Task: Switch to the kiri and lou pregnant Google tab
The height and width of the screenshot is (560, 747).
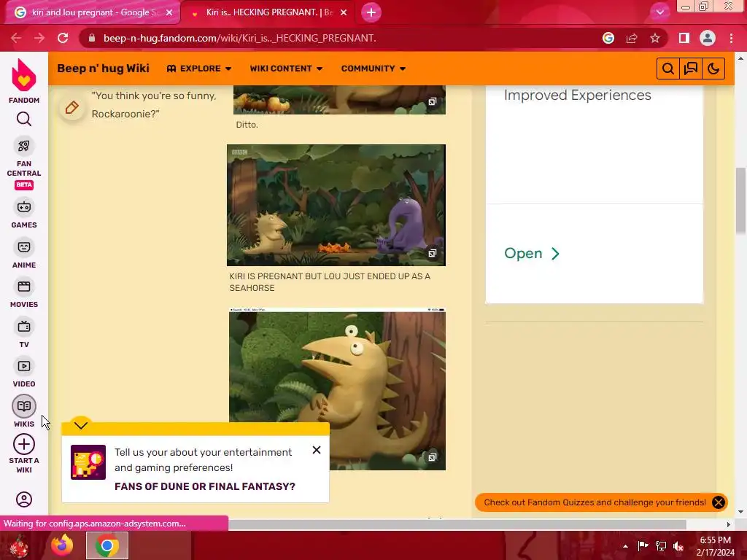Action: [93, 12]
